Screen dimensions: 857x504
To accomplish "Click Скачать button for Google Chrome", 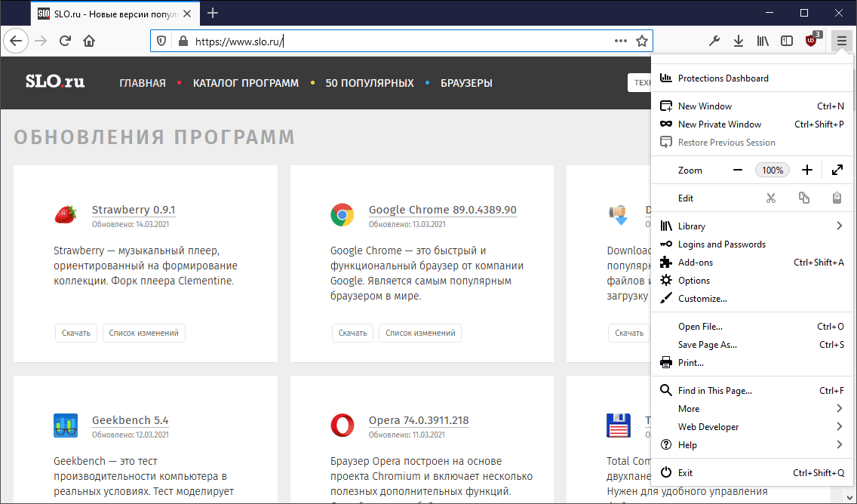I will pos(352,333).
